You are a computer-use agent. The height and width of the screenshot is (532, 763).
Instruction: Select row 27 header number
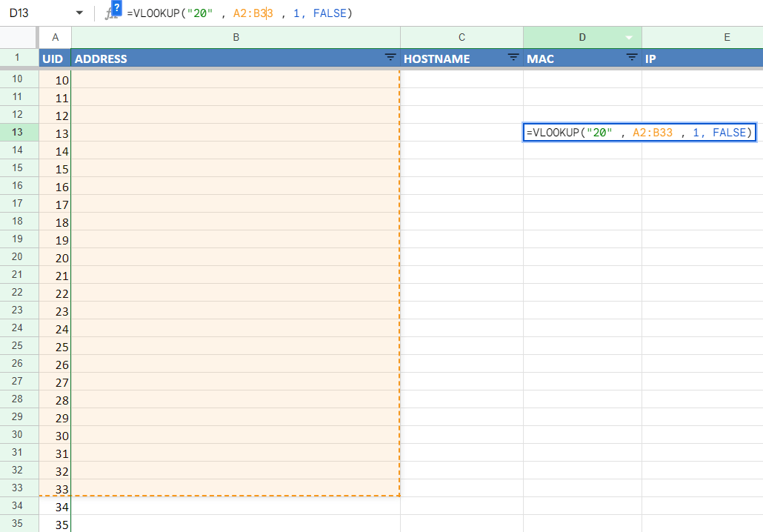click(x=18, y=381)
